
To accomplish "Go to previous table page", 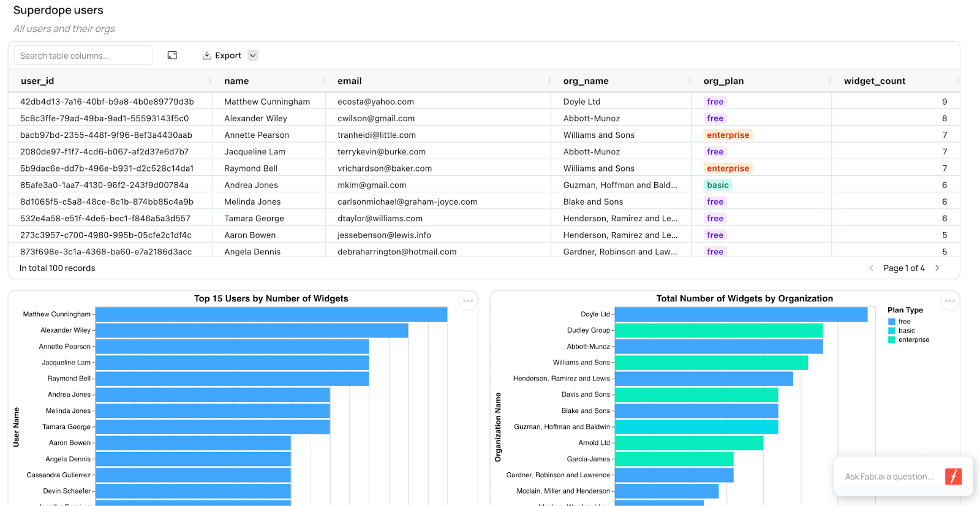I will 871,268.
